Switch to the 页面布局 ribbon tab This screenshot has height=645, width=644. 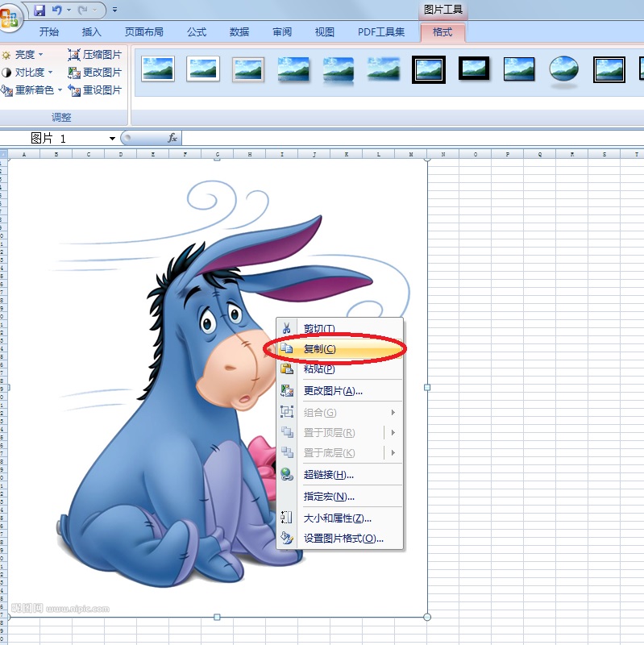[143, 32]
